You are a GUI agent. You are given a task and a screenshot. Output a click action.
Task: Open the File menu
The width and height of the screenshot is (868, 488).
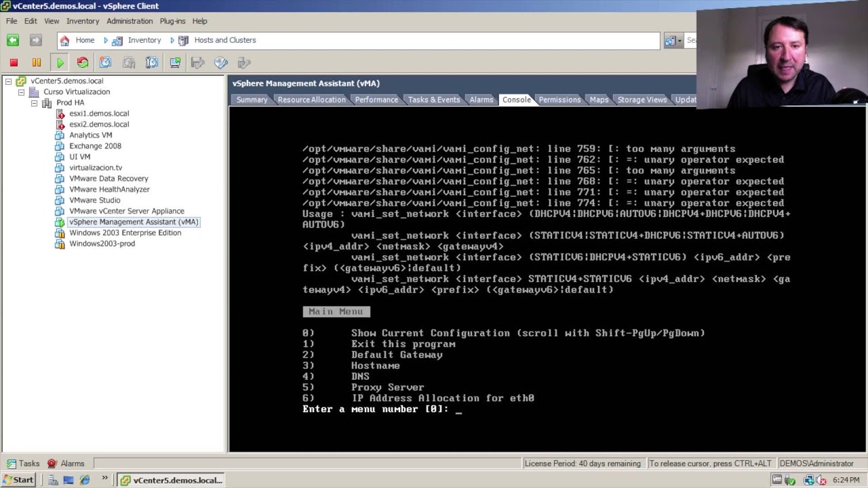pyautogui.click(x=12, y=21)
